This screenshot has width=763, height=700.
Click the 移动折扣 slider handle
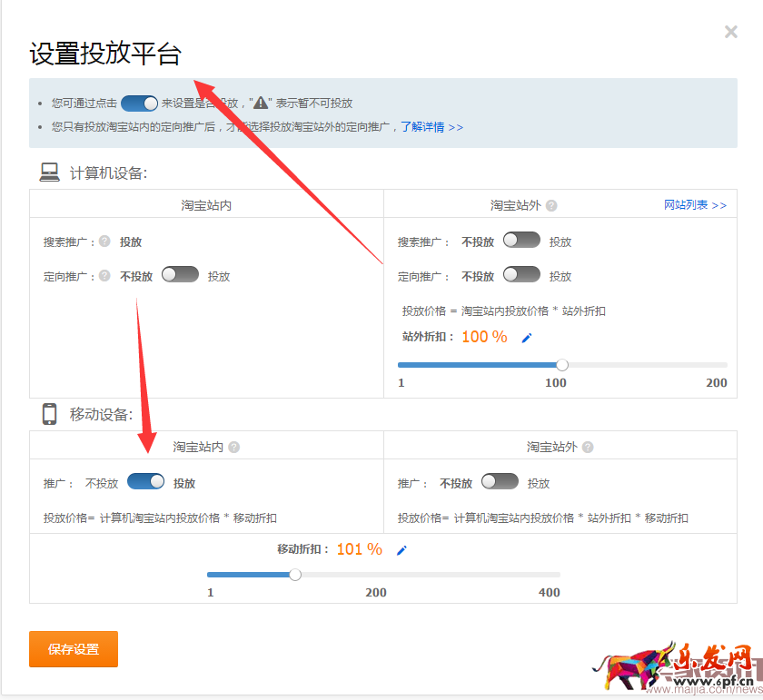pyautogui.click(x=295, y=574)
